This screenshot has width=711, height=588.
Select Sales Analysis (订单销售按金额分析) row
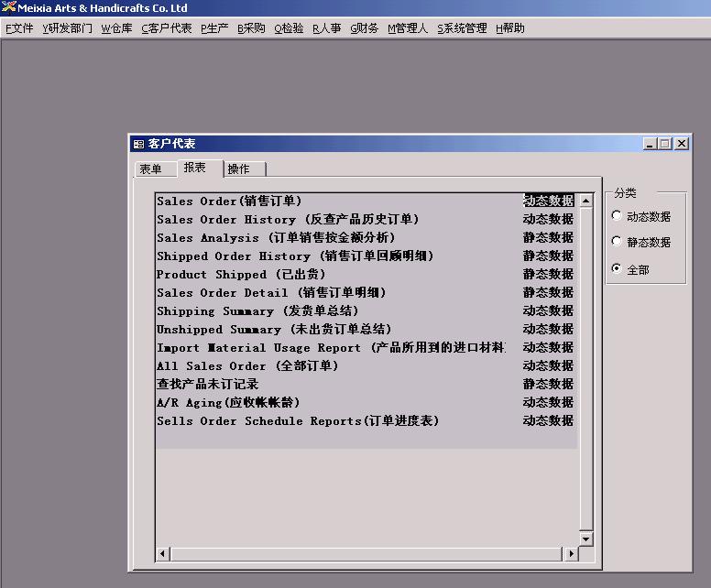click(366, 237)
